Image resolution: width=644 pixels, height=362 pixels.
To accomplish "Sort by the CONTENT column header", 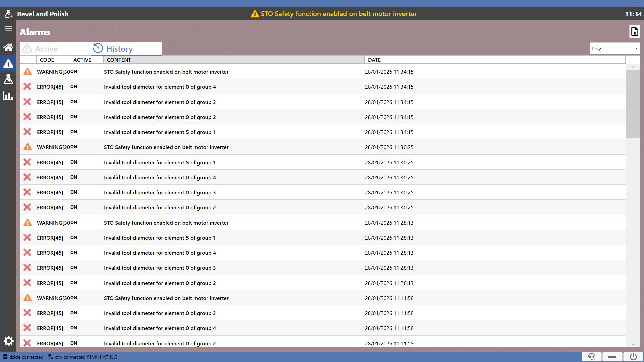I will pos(234,60).
